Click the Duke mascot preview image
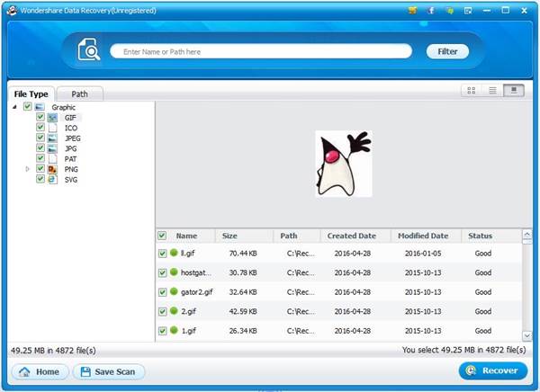 click(x=344, y=164)
